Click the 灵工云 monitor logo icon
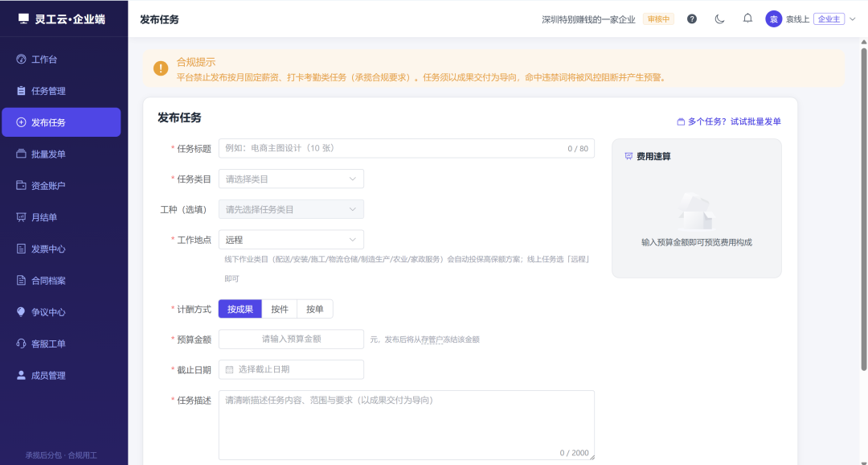This screenshot has width=868, height=465. [23, 19]
